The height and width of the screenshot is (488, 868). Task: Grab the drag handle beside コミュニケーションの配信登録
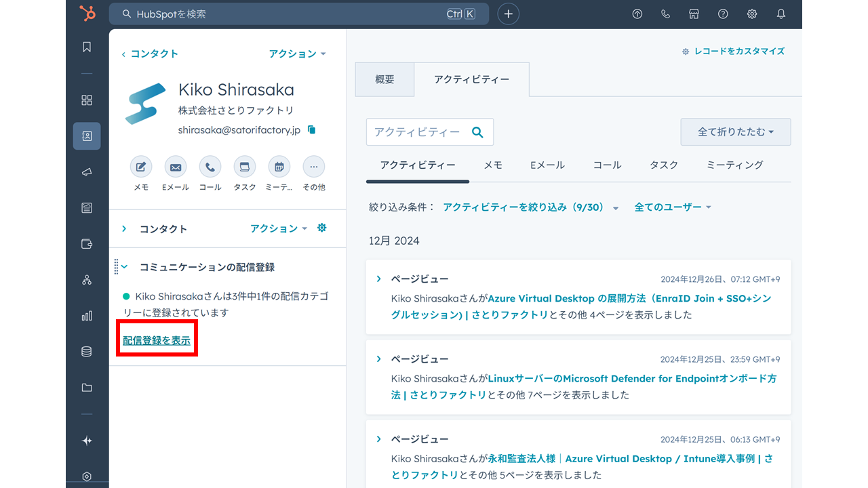(x=116, y=267)
